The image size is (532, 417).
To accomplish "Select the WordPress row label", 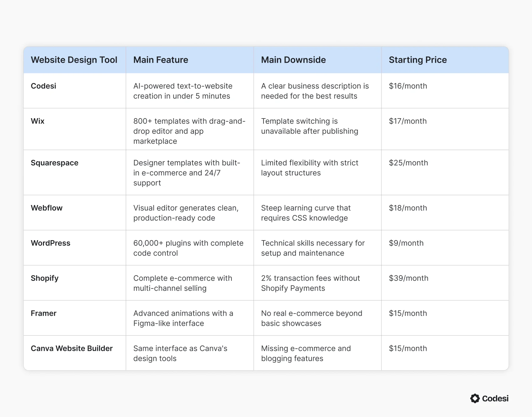I will [51, 243].
